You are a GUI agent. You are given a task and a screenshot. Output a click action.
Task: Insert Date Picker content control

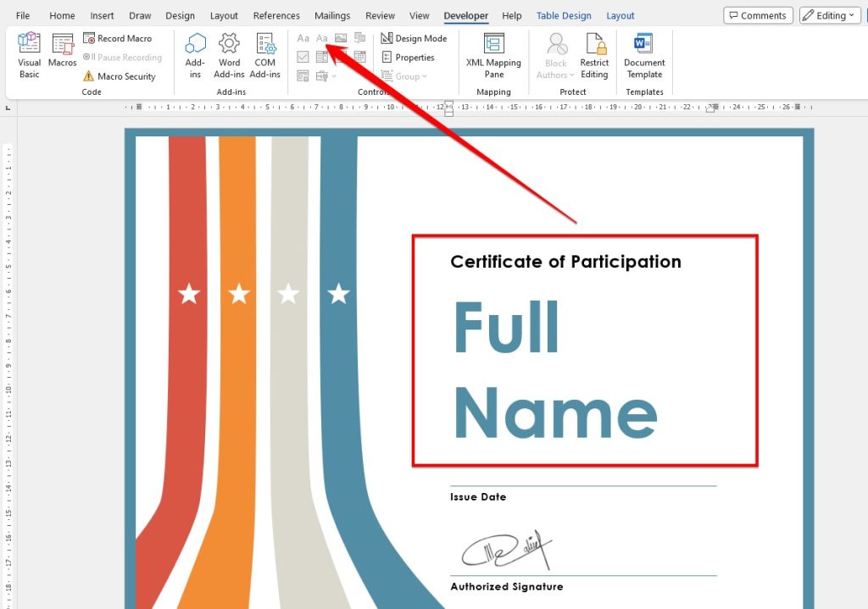[359, 57]
